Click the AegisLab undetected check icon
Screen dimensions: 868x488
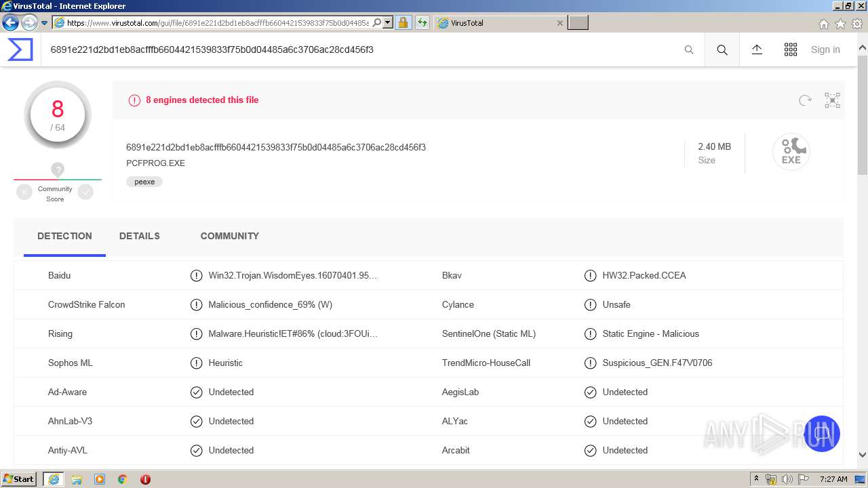[590, 392]
